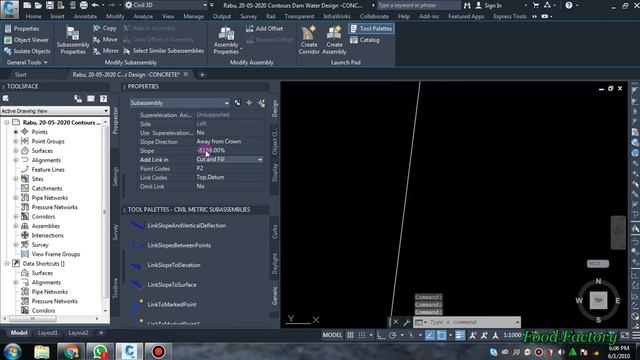Toggle lineweight display in status bar
Screen dimensions: 640x360
(460, 336)
